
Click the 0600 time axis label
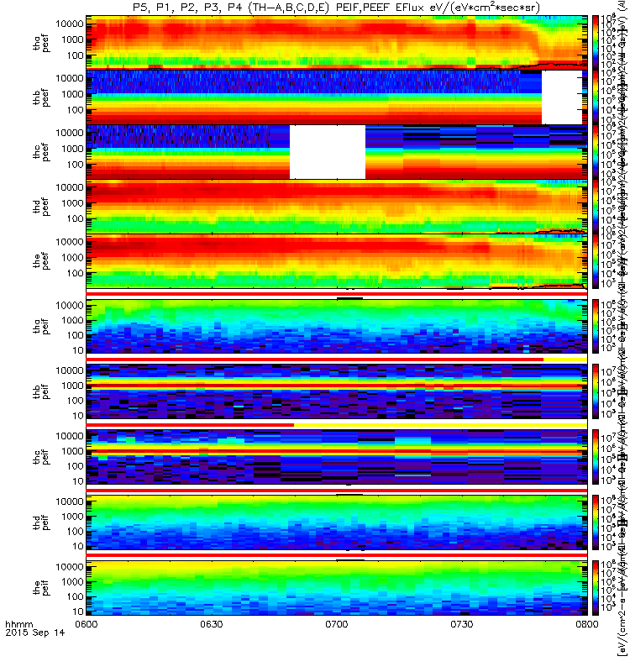coord(87,624)
